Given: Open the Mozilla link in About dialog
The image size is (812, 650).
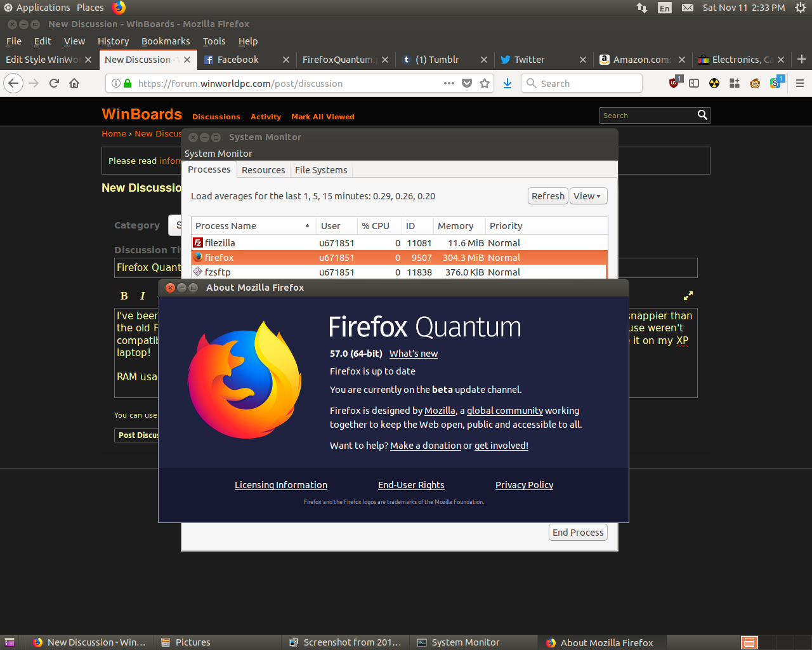Looking at the screenshot, I should click(440, 411).
